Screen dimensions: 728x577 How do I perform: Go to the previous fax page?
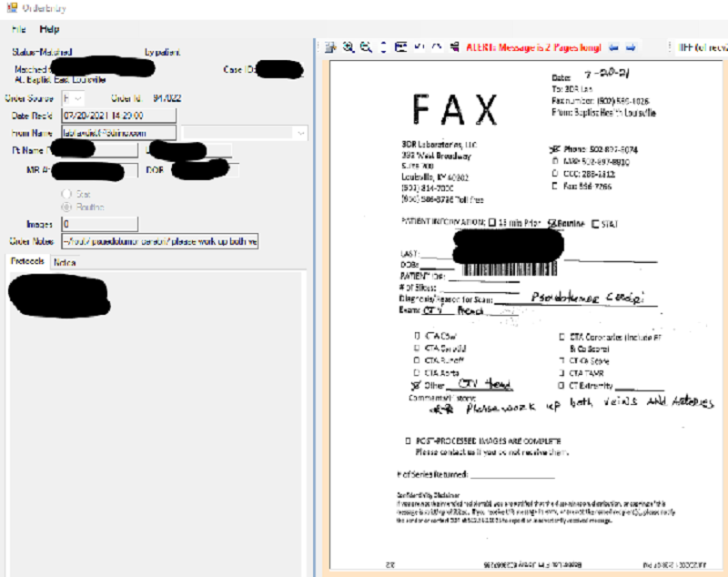(x=614, y=46)
